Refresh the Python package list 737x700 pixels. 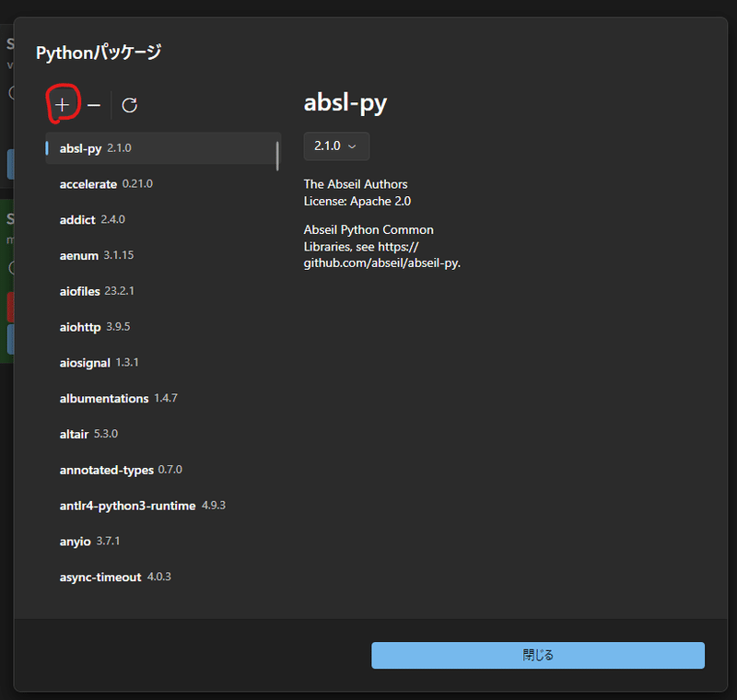[129, 104]
